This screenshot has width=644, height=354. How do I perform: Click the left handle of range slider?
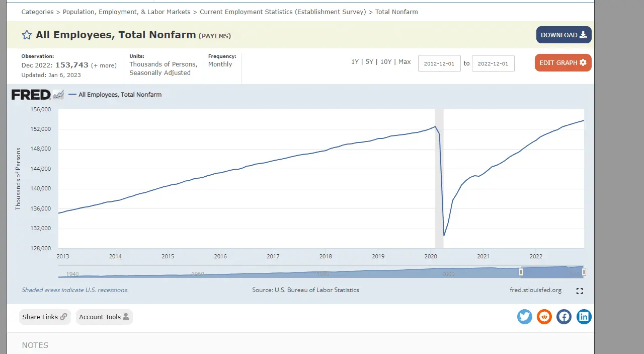tap(521, 272)
